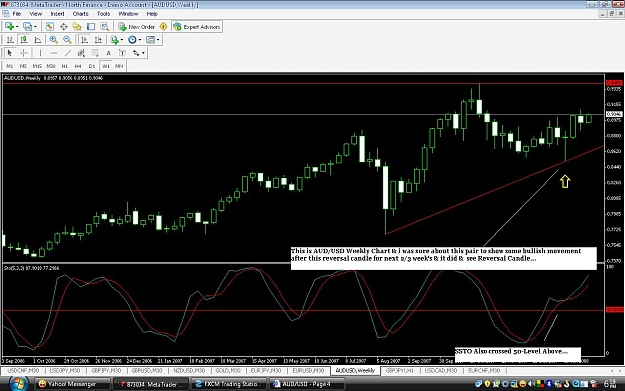The width and height of the screenshot is (625, 391).
Task: Open the Arrows tool dropdown arrow
Action: pos(143,53)
